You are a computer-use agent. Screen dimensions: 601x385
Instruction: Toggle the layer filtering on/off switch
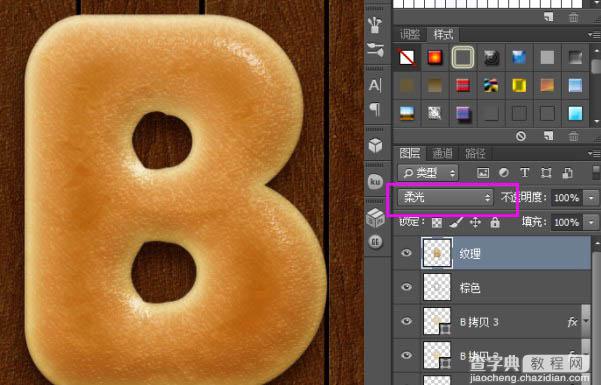tap(596, 173)
